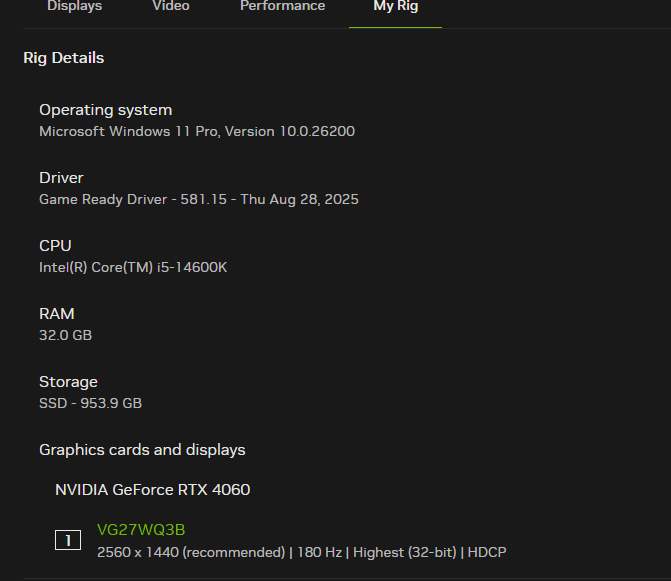Select the RAM label
This screenshot has width=671, height=581.
57,314
